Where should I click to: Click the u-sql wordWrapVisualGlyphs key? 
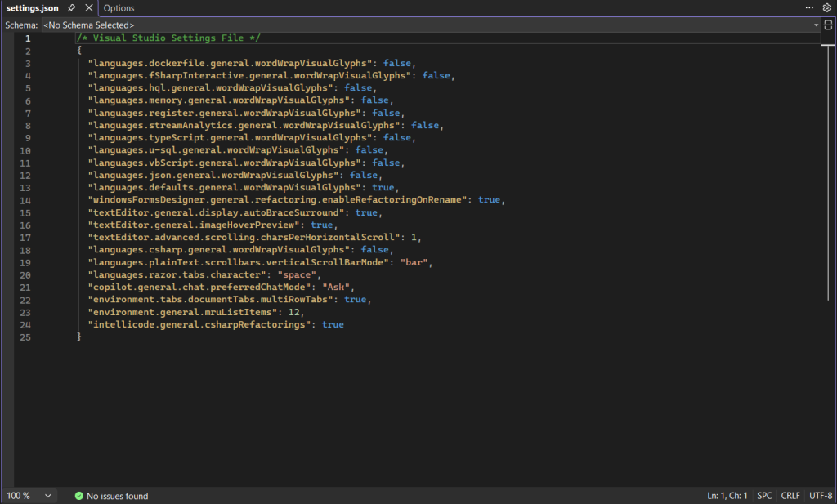(216, 149)
